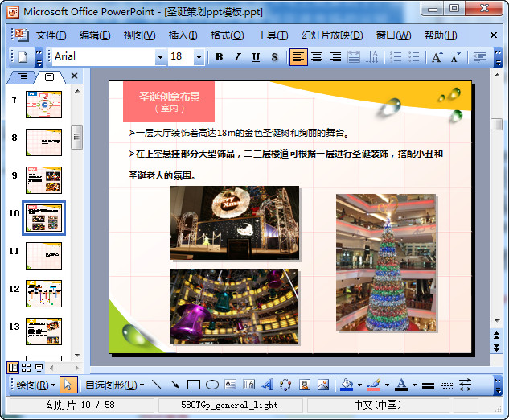Expand formatting toolbar options at right end
509x420 pixels.
498,57
